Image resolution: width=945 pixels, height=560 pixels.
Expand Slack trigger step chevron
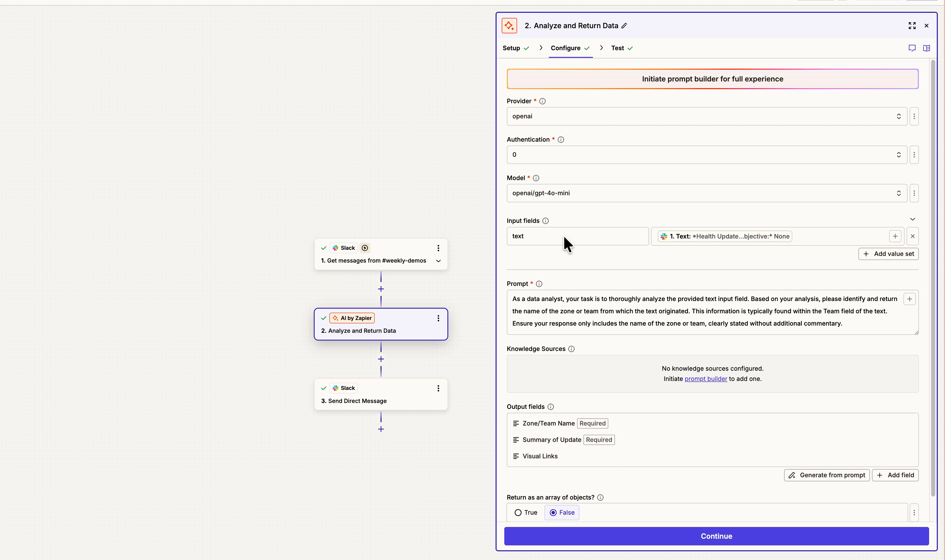click(438, 261)
